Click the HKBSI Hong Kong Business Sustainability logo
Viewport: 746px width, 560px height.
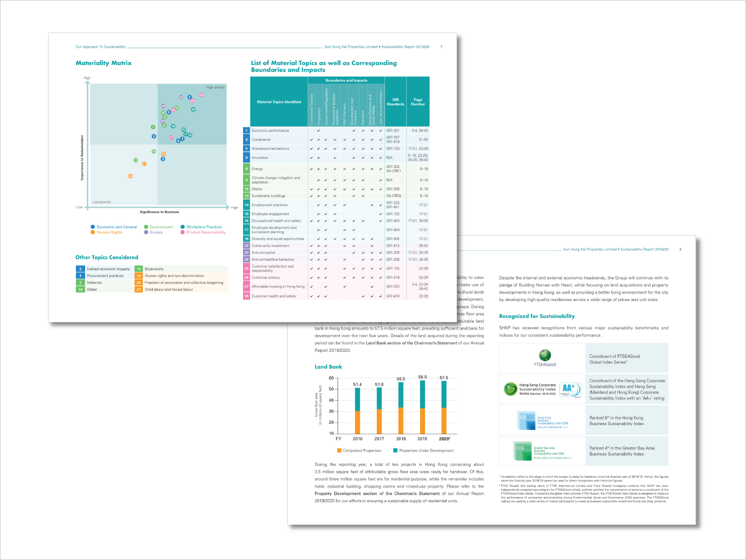(542, 421)
